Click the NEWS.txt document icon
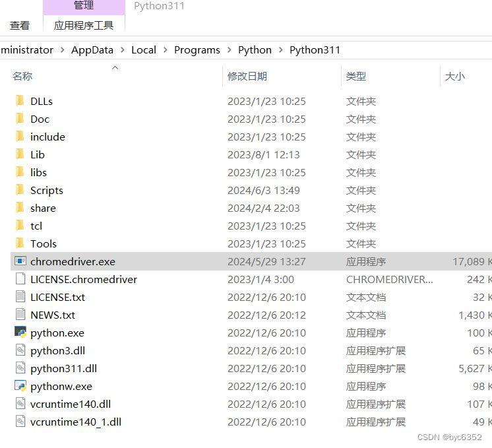 (20, 315)
